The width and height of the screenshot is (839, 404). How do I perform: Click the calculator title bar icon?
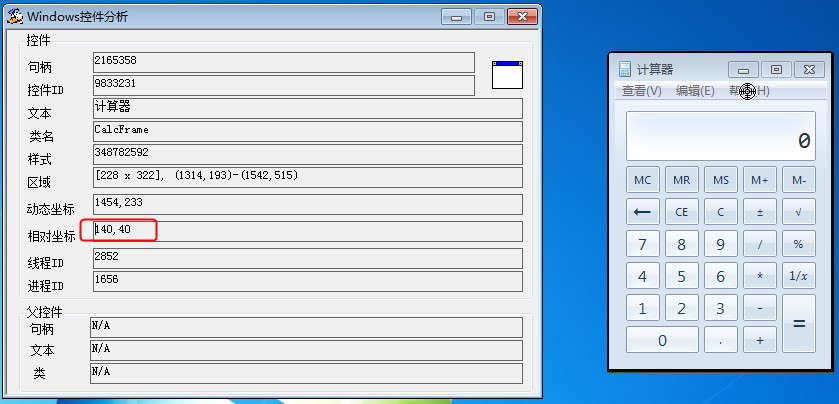click(x=624, y=69)
